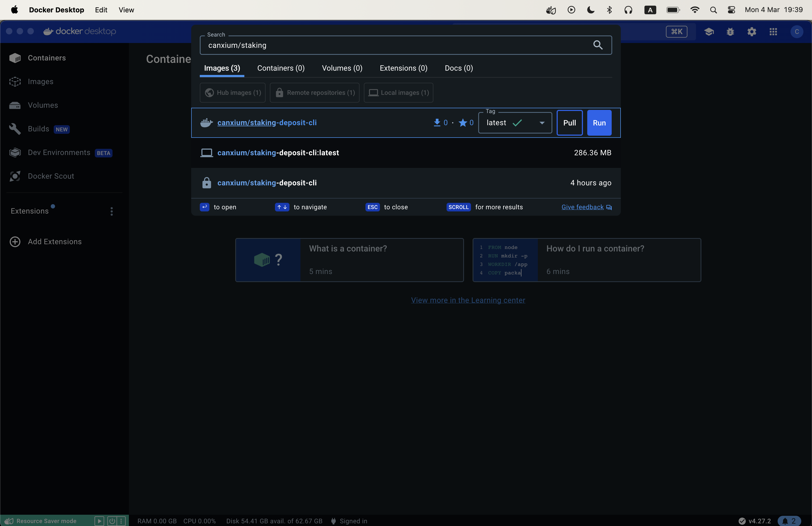
Task: Click the search magnifier icon in search field
Action: coord(597,45)
